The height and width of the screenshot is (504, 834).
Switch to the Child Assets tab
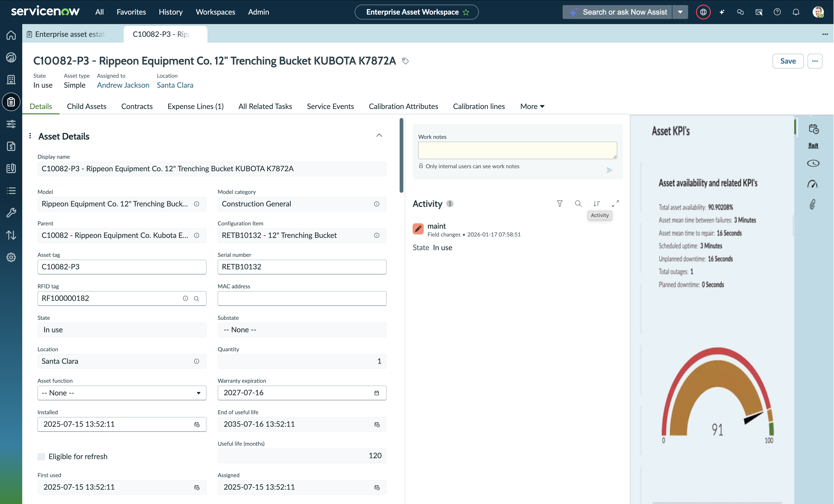87,106
